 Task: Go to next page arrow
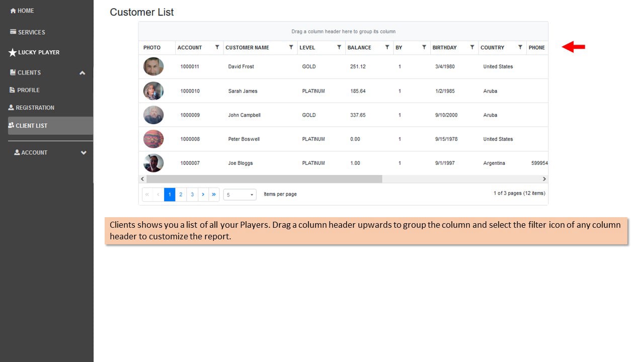coord(203,195)
